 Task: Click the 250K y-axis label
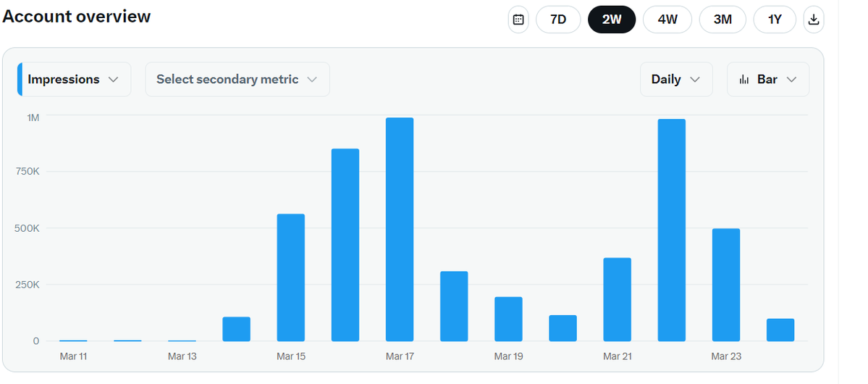coord(28,285)
